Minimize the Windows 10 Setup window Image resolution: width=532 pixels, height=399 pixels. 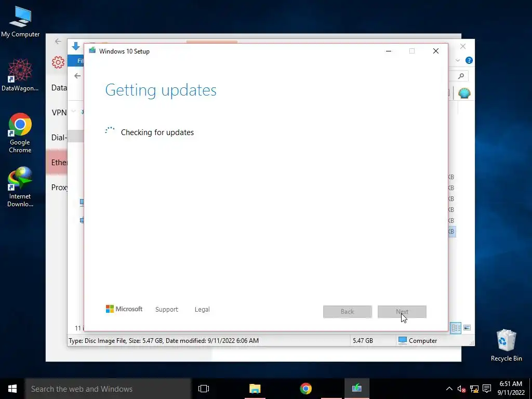[x=389, y=51]
